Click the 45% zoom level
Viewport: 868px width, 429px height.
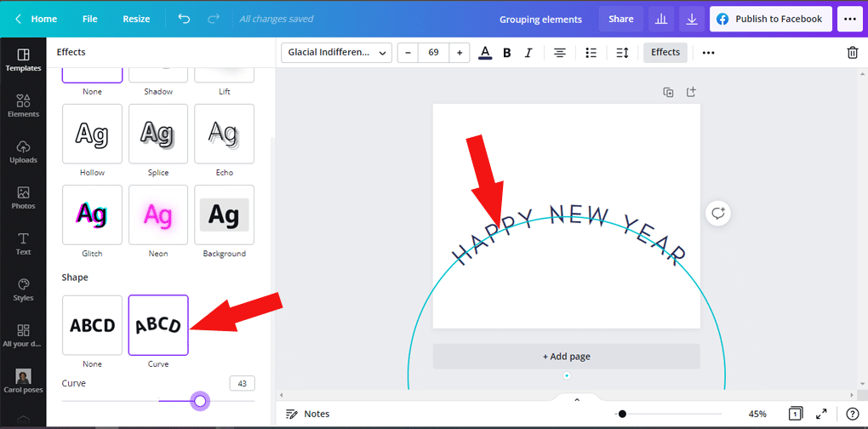(757, 414)
